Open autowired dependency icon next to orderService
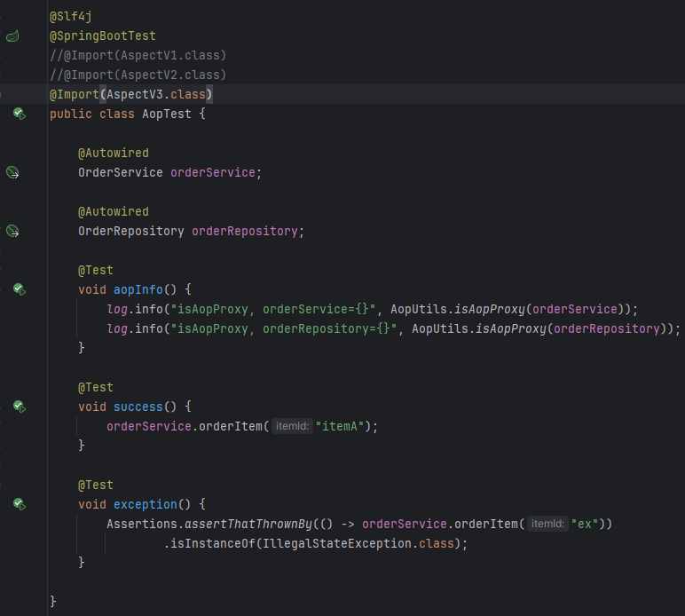685x616 pixels. [x=12, y=172]
